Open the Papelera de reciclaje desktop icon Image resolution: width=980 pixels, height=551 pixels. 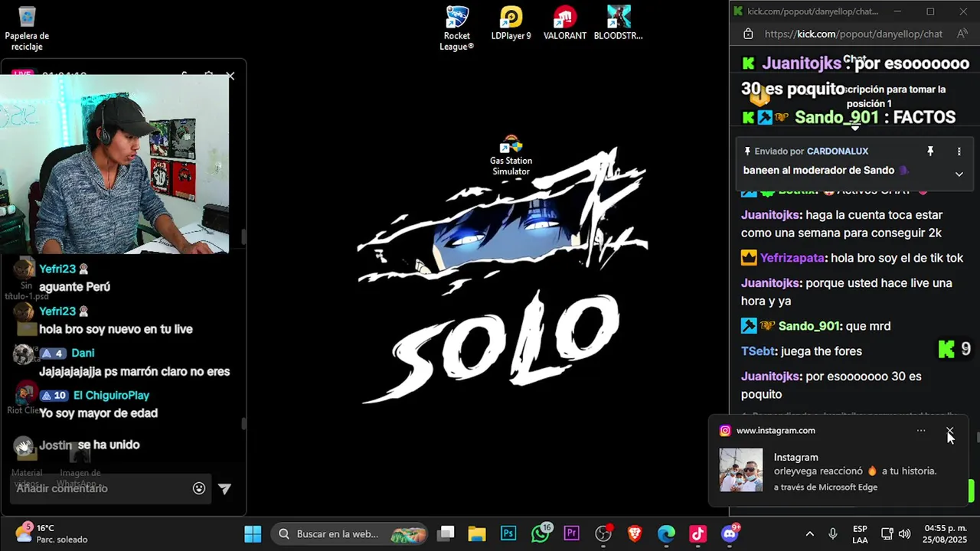click(x=27, y=28)
